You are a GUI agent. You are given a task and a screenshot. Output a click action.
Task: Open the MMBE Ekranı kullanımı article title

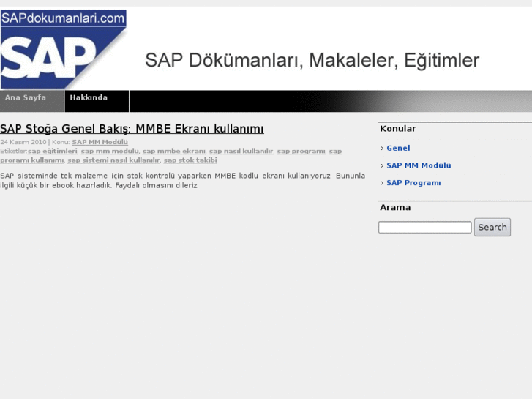(x=132, y=129)
